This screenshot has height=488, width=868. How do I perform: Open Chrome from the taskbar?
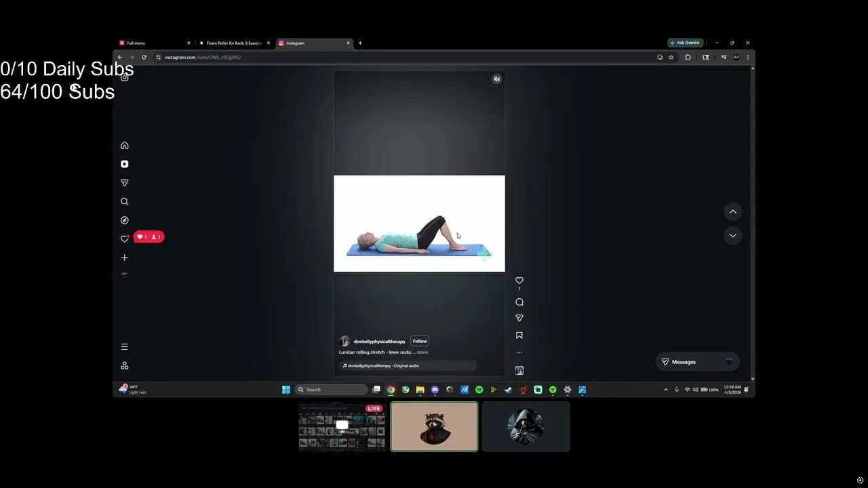391,390
